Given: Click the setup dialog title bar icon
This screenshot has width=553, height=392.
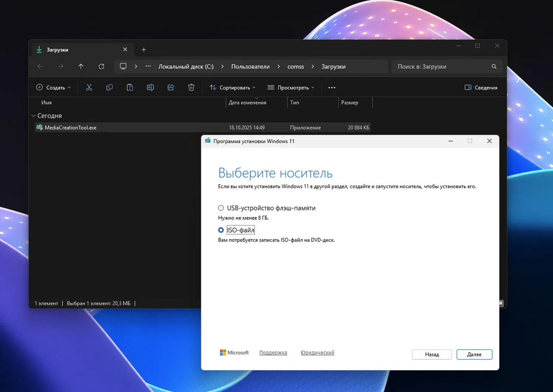Looking at the screenshot, I should point(208,141).
